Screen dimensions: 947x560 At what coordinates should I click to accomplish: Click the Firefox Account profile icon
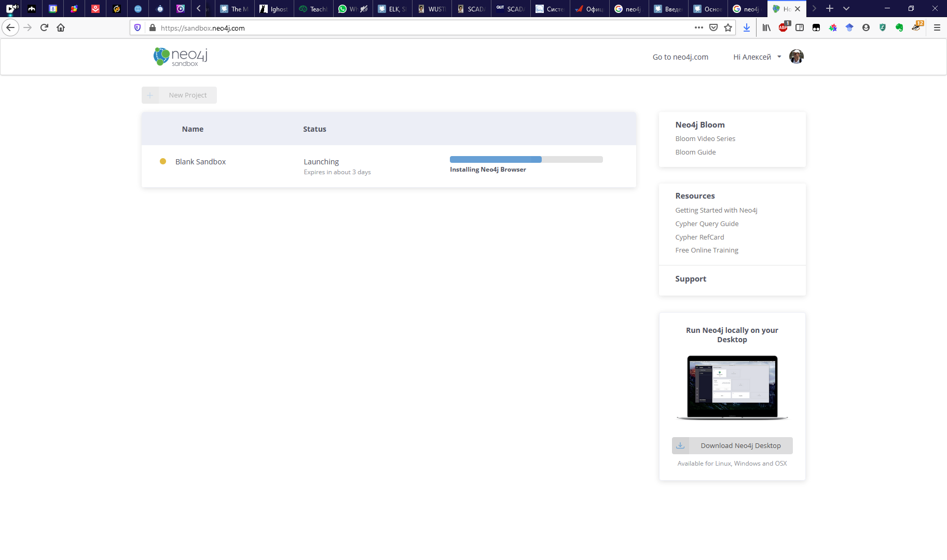click(866, 27)
